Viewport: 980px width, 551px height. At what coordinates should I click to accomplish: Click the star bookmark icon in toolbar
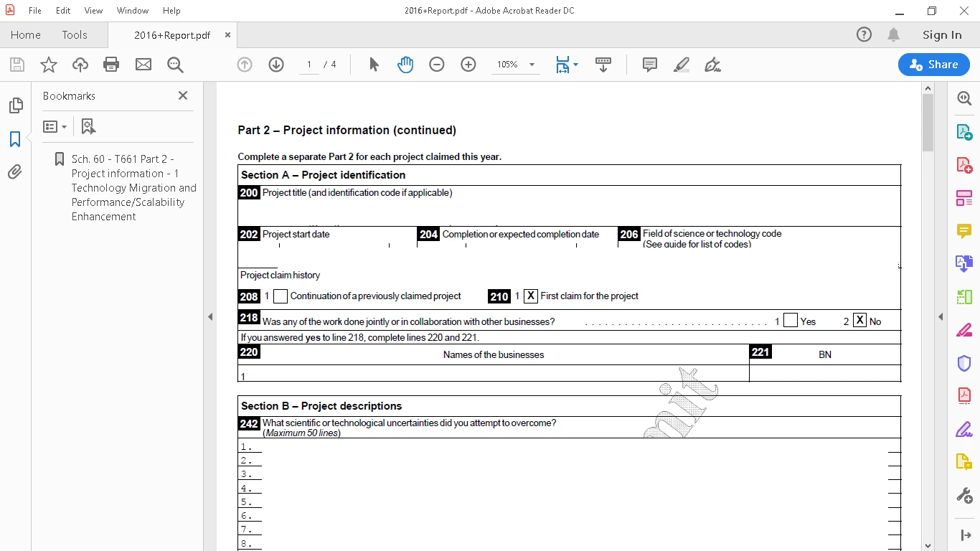49,65
